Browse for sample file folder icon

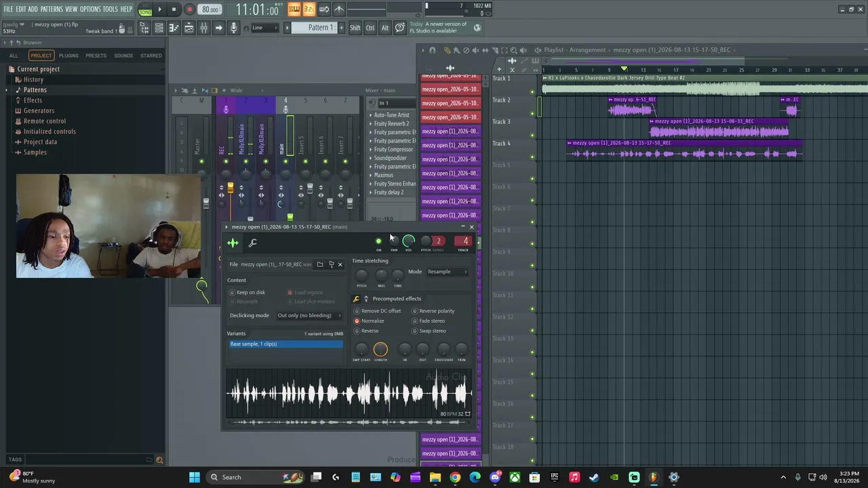320,264
